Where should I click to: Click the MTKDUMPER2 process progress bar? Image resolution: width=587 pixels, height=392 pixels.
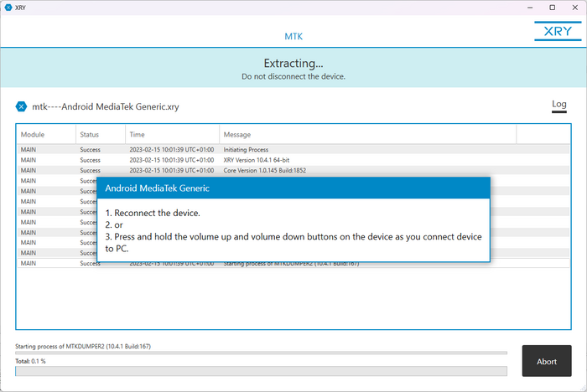click(x=261, y=353)
